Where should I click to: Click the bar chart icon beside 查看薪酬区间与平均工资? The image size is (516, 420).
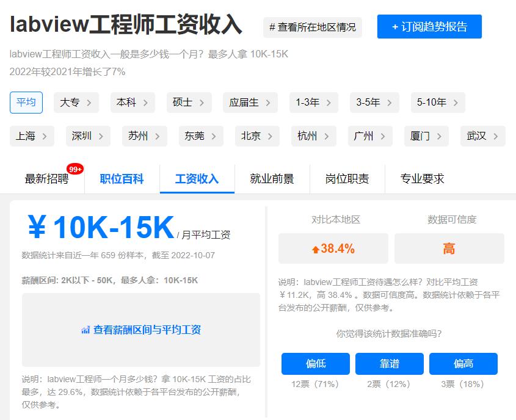[85, 330]
